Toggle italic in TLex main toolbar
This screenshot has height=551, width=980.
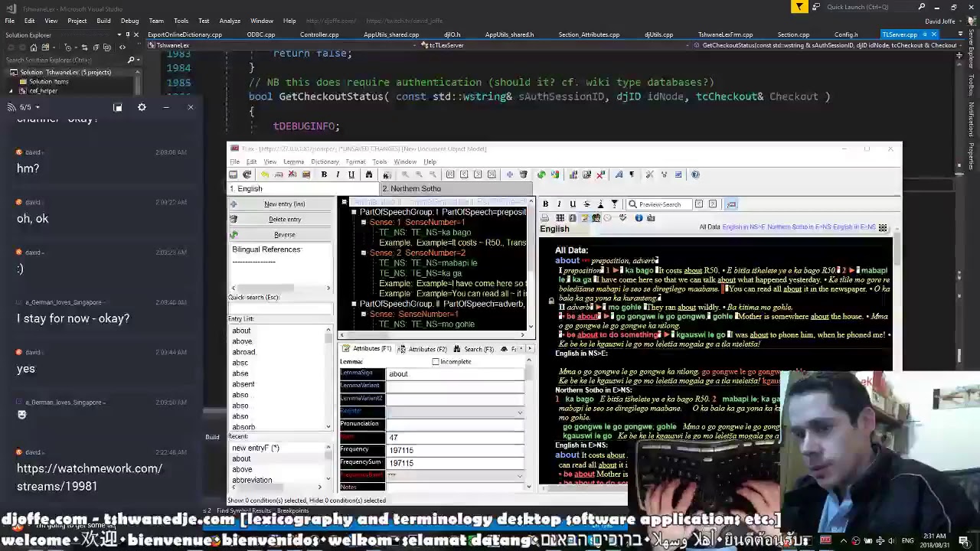click(x=338, y=174)
